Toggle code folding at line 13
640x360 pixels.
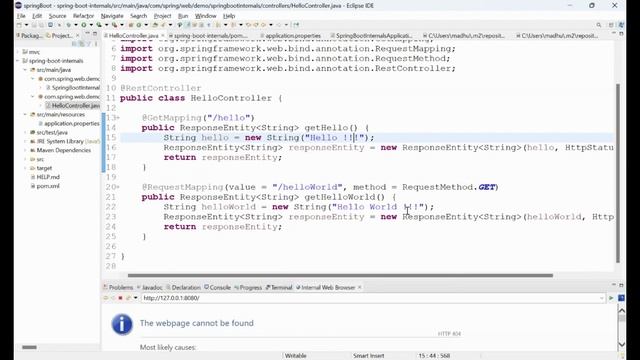[119, 118]
